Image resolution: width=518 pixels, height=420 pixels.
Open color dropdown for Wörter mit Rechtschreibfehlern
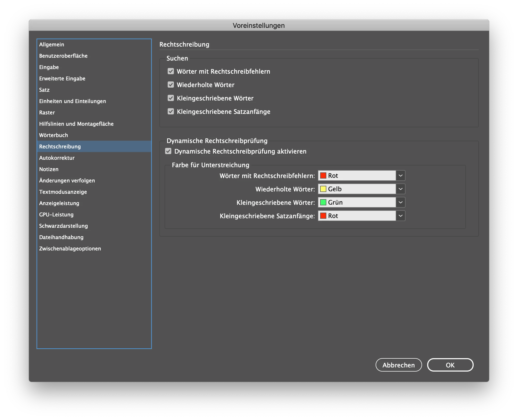[400, 176]
